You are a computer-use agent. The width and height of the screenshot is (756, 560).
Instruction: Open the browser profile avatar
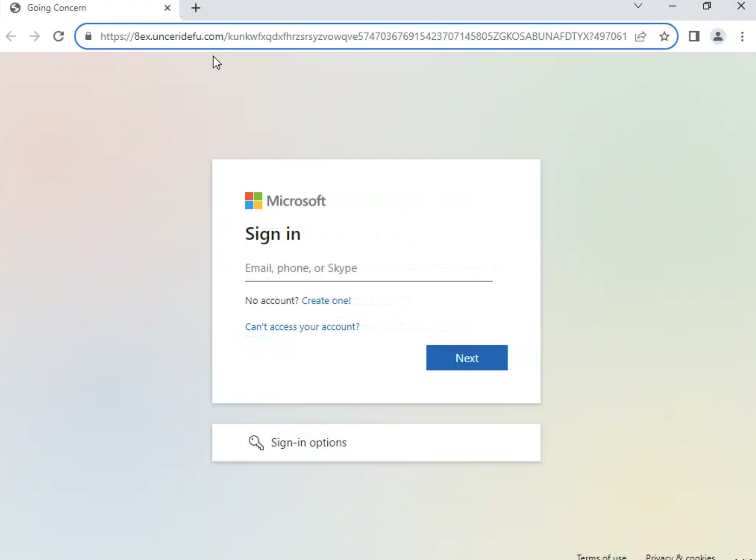point(718,36)
